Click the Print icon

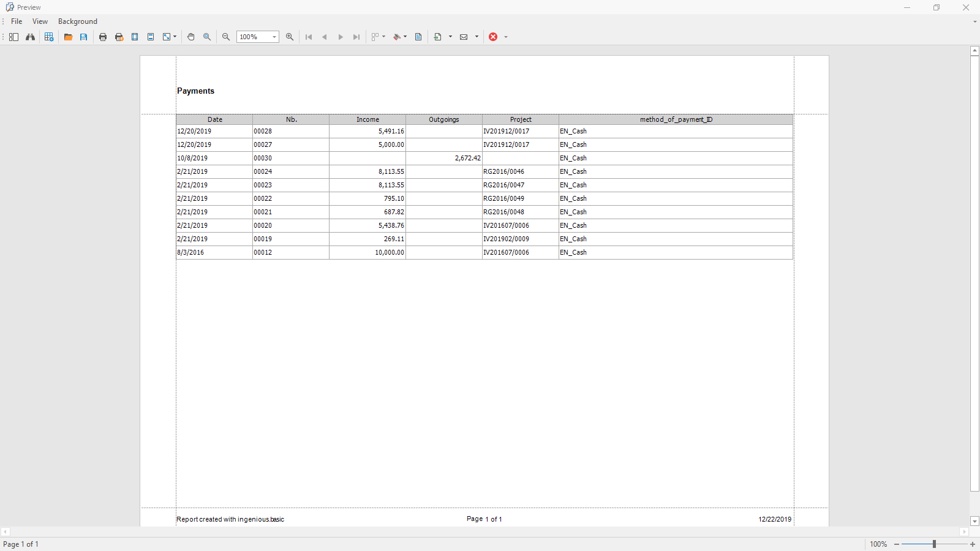[x=103, y=37]
